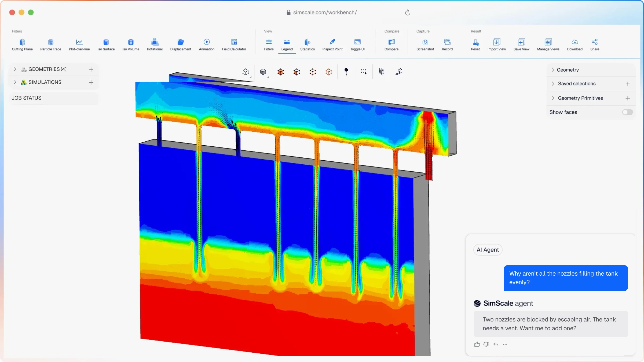Click Import View
The image size is (644, 362).
point(497,45)
